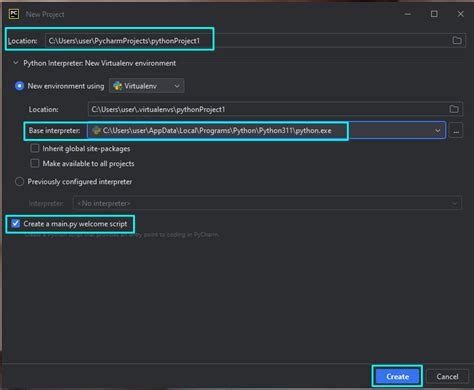Select the New environment using radio button
Image resolution: width=474 pixels, height=390 pixels.
tap(20, 86)
